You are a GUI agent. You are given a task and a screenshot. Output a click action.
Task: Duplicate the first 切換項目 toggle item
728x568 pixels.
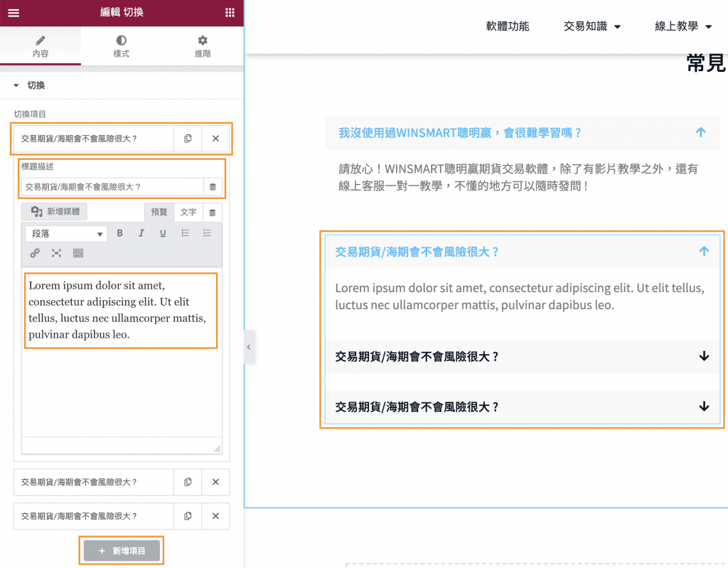click(x=188, y=138)
